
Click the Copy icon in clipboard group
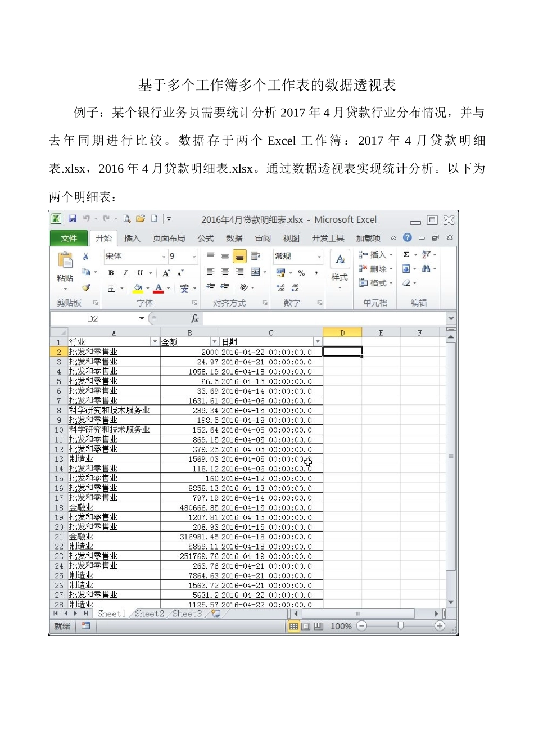click(86, 272)
